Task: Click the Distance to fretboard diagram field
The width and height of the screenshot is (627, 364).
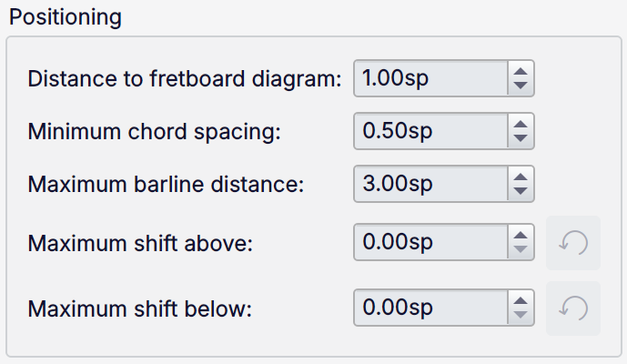Action: click(x=430, y=78)
